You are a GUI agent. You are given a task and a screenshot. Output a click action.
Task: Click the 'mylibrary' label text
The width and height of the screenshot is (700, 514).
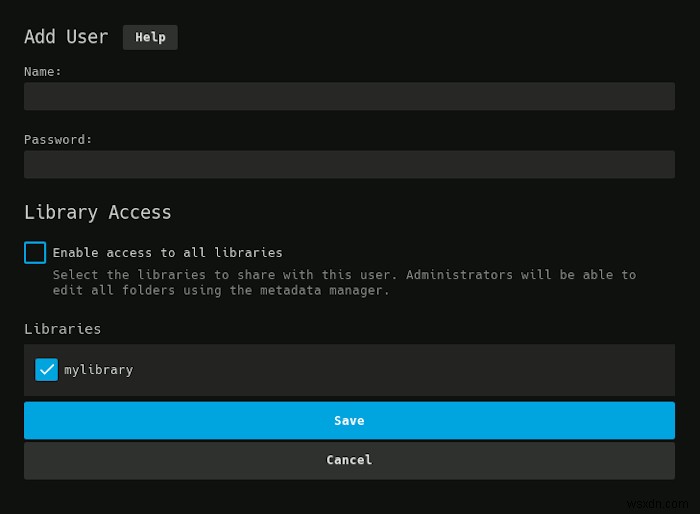[x=99, y=370]
